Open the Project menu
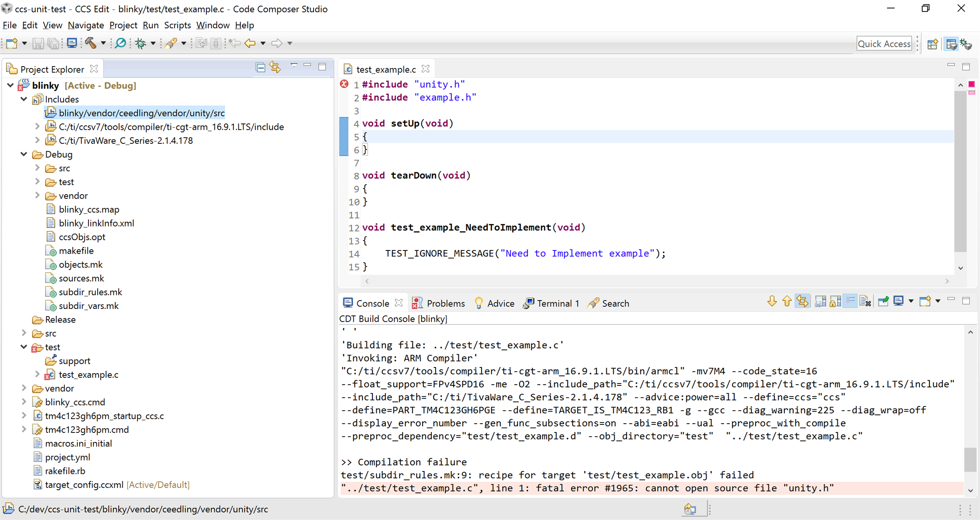Viewport: 980px width, 520px height. (x=123, y=25)
